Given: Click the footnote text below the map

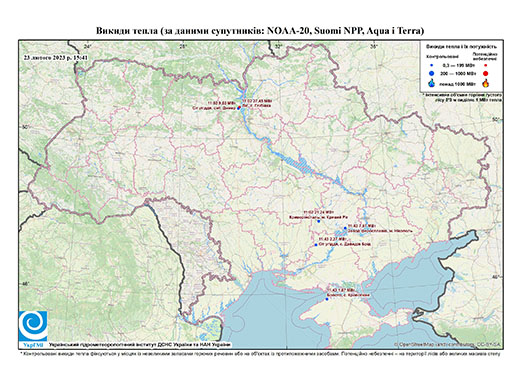Looking at the screenshot, I should point(260,354).
